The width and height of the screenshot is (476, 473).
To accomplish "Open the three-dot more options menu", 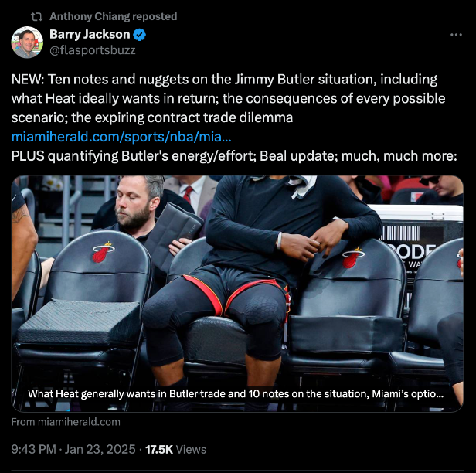I will click(456, 35).
